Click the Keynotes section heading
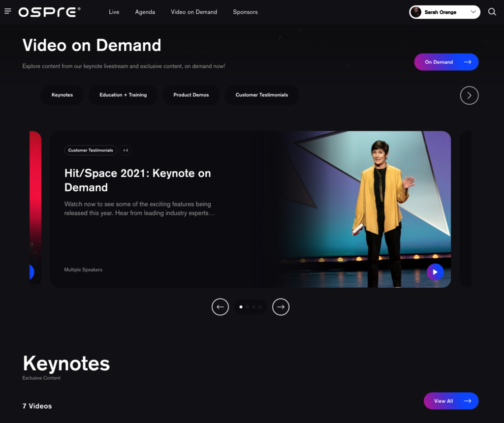Viewport: 504px width, 423px height. [x=66, y=363]
